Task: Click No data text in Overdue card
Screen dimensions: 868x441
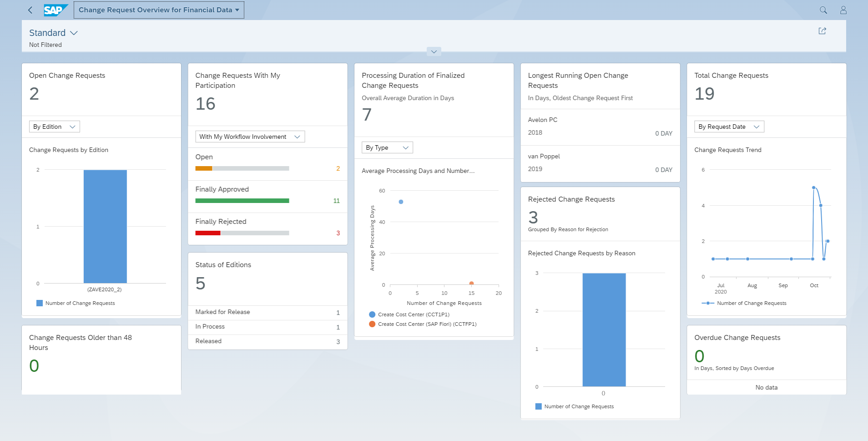Action: [x=767, y=387]
